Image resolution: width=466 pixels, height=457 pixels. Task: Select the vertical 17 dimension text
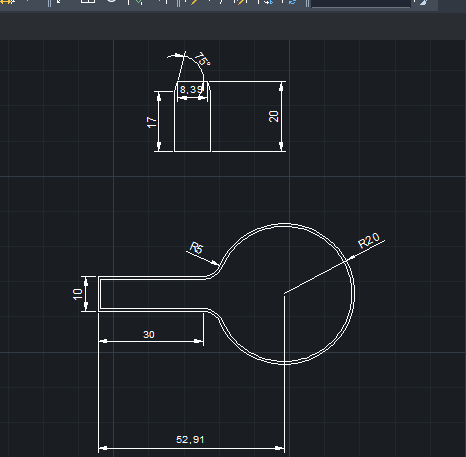click(x=151, y=122)
